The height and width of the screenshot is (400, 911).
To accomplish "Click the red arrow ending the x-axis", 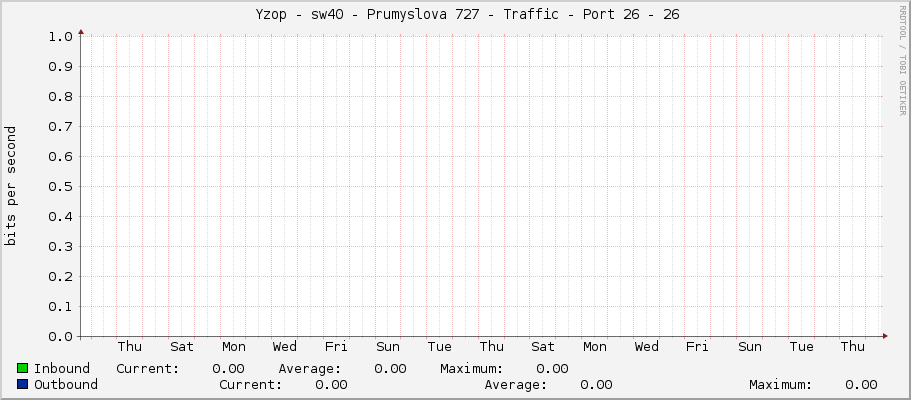I will pyautogui.click(x=885, y=336).
